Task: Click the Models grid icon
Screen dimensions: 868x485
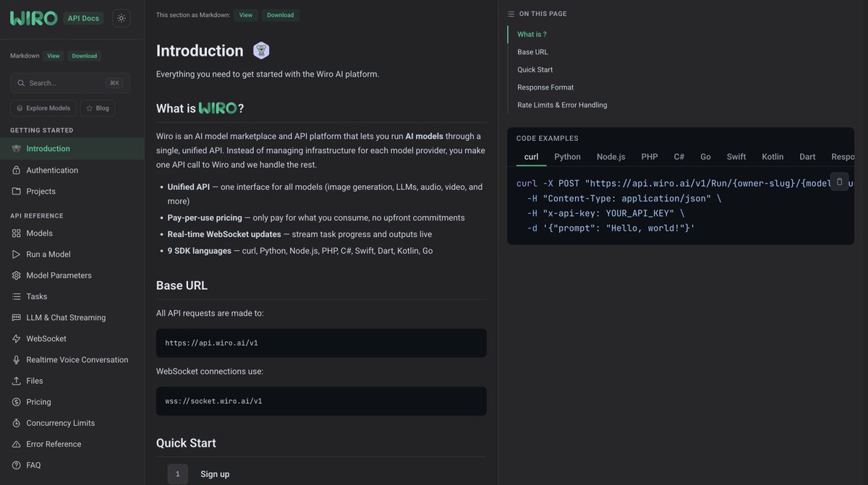Action: point(17,233)
